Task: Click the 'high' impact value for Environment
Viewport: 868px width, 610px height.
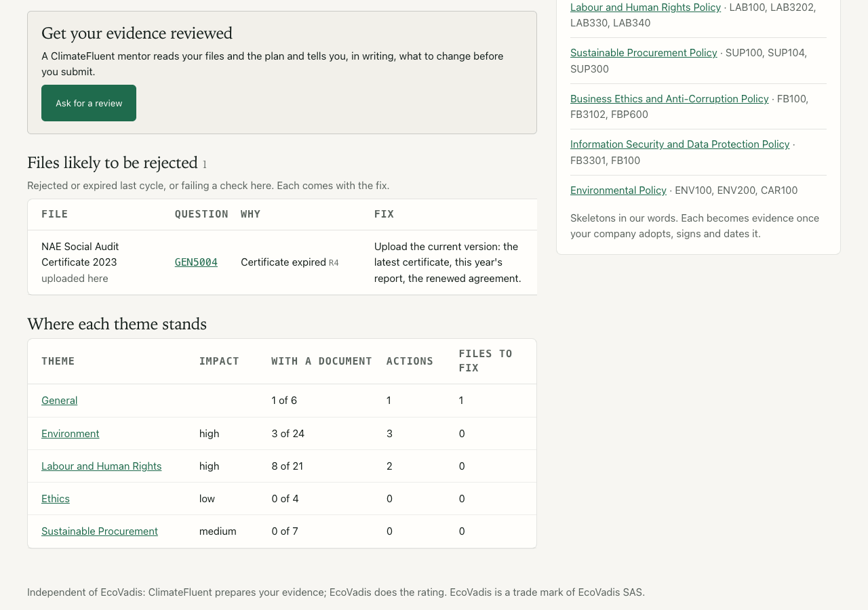Action: (x=209, y=433)
